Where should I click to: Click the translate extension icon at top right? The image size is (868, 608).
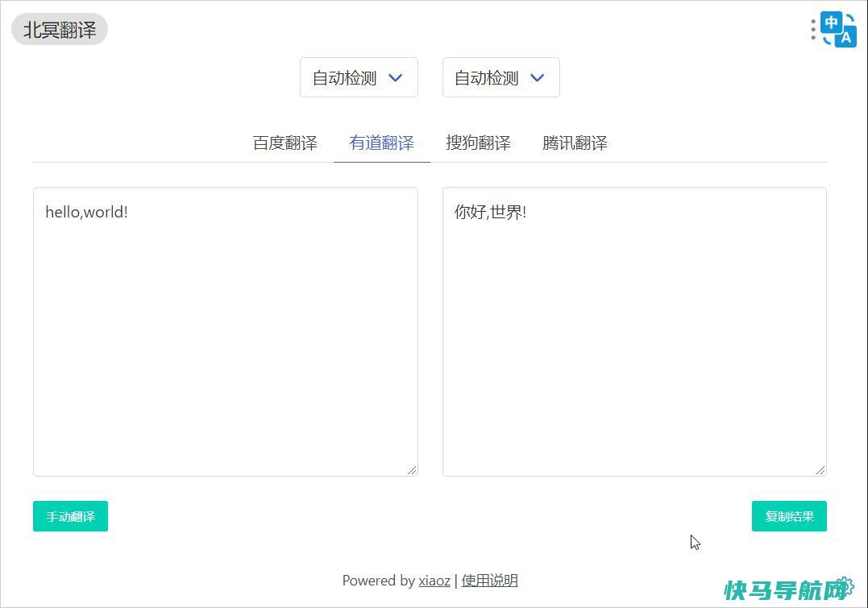click(x=838, y=29)
